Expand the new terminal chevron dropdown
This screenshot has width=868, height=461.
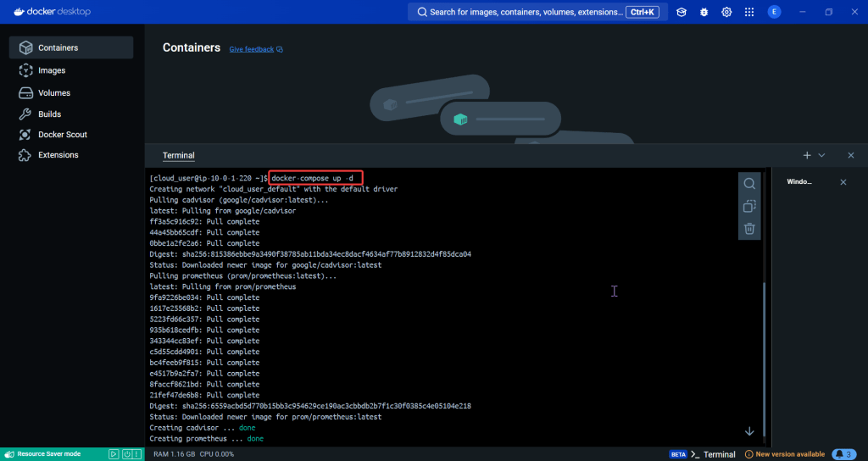(821, 155)
